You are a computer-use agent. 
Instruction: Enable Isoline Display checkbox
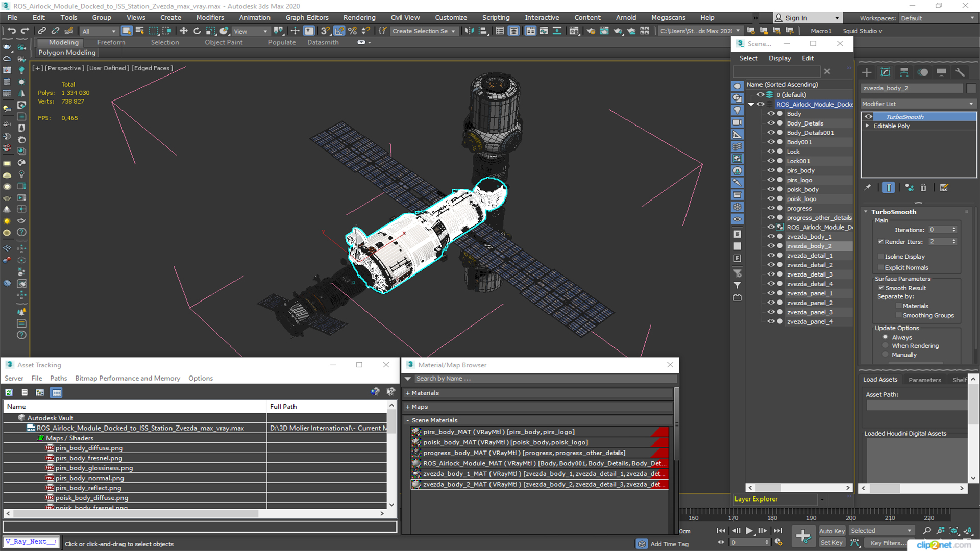(880, 256)
